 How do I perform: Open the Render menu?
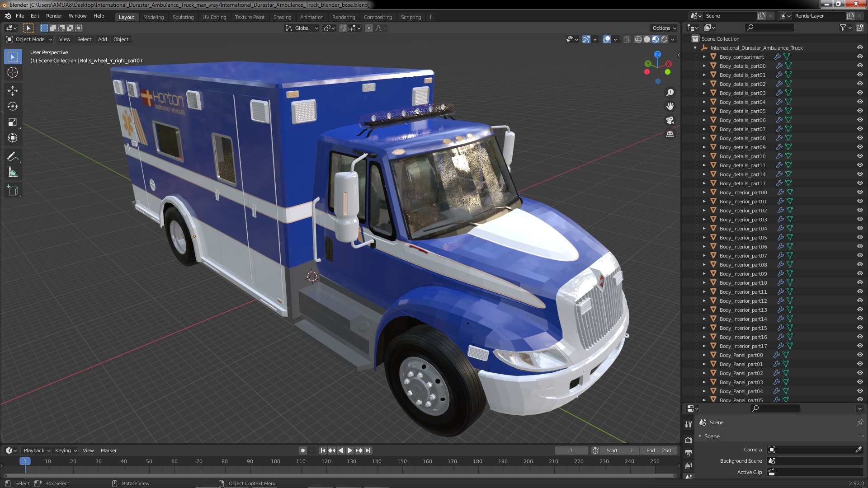[54, 16]
